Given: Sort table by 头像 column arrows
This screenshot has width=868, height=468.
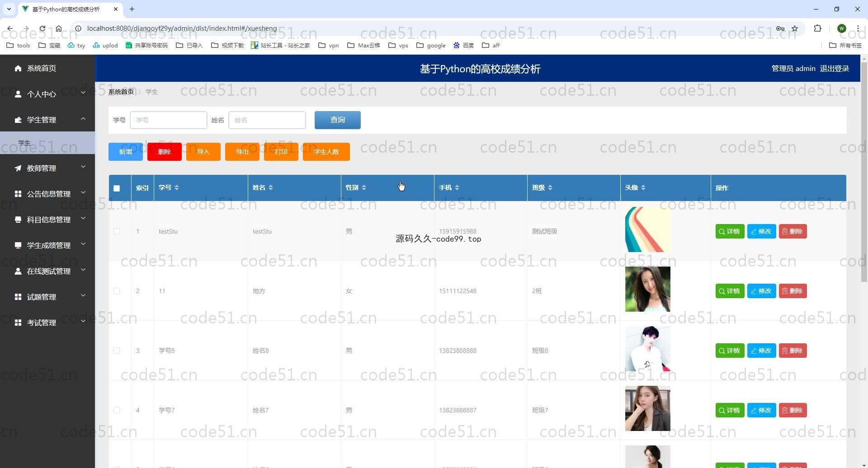Looking at the screenshot, I should point(643,187).
